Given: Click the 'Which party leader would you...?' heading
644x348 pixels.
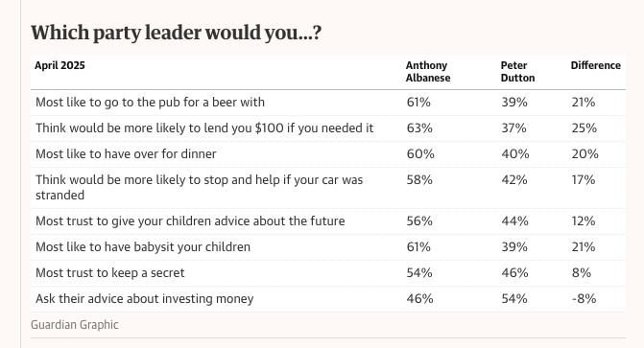Looking at the screenshot, I should click(x=176, y=33).
